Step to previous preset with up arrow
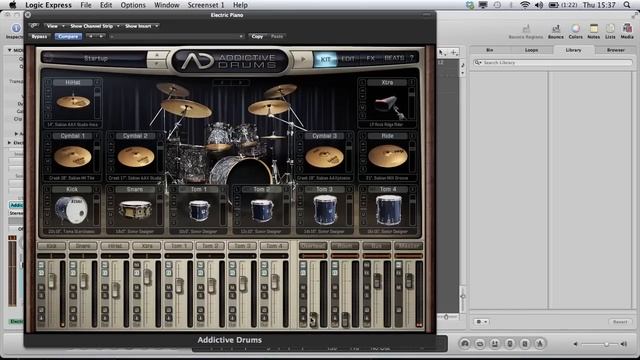The height and width of the screenshot is (360, 640). pos(157,55)
